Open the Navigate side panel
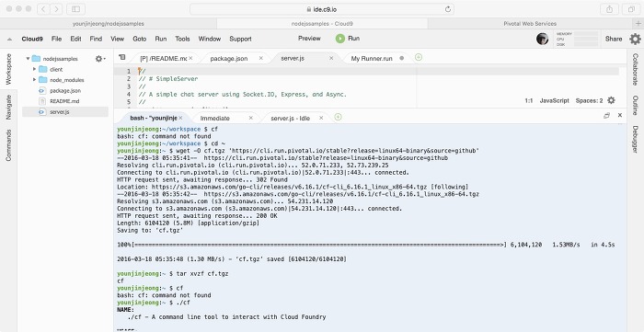 8,108
